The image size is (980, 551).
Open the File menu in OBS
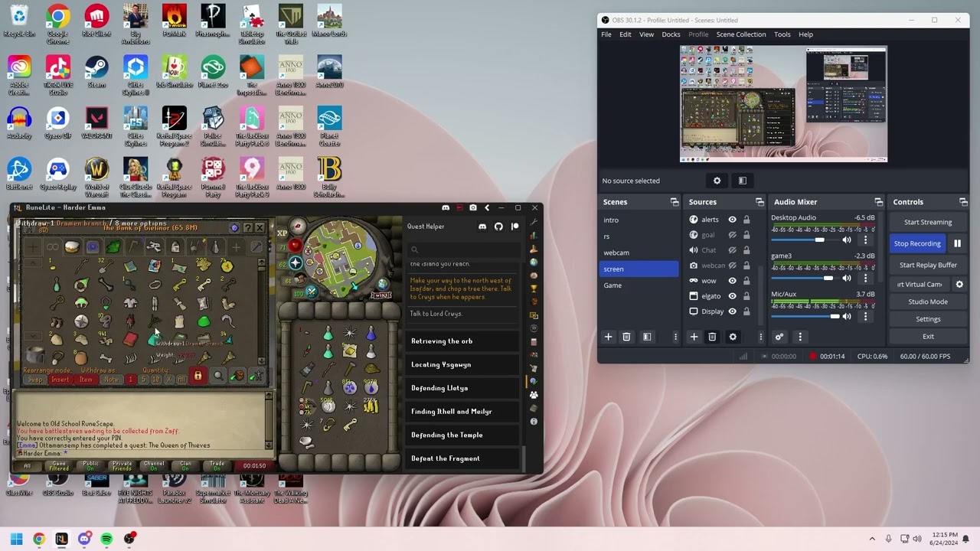(x=606, y=34)
